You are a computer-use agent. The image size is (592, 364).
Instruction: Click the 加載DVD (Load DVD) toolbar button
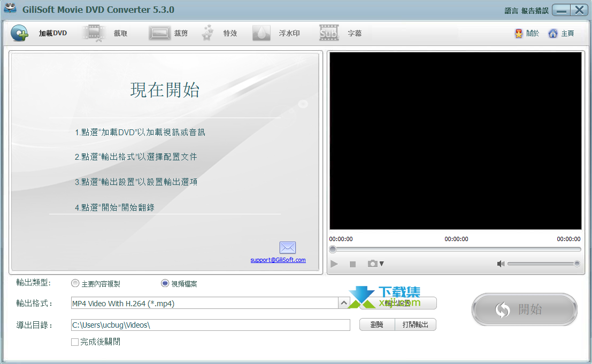pyautogui.click(x=39, y=33)
